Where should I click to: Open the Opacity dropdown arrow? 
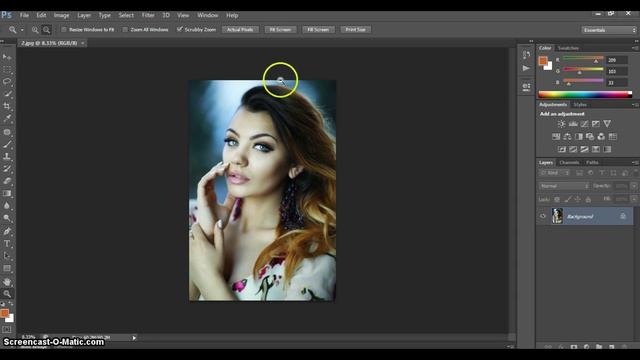[x=634, y=186]
